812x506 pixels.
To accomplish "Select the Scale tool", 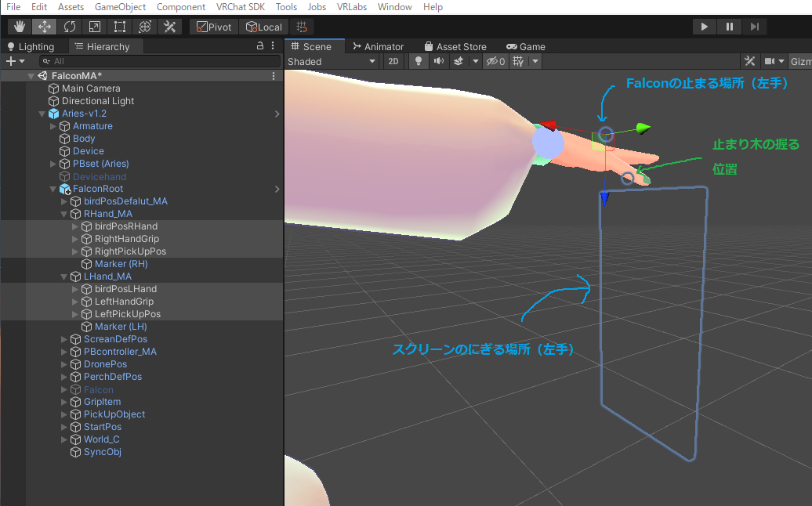I will coord(95,27).
